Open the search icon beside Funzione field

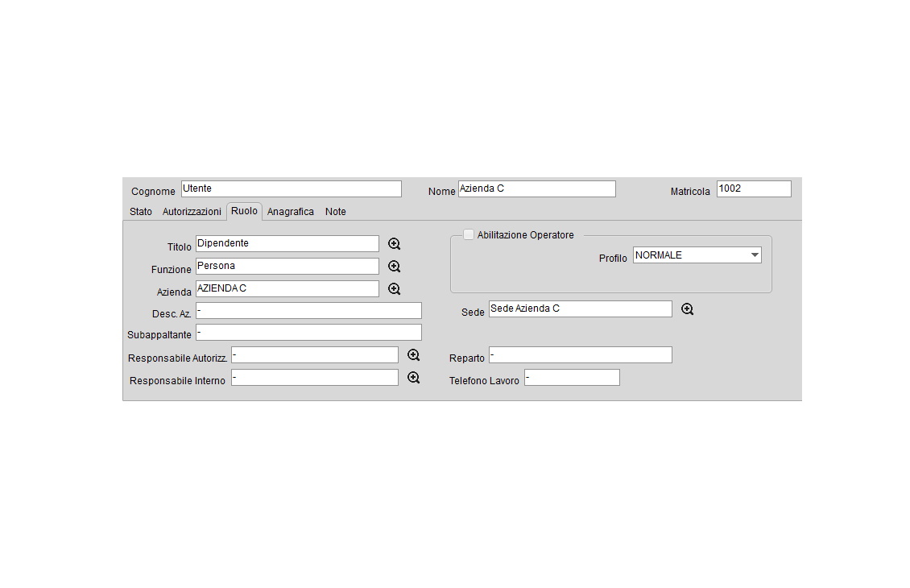394,267
